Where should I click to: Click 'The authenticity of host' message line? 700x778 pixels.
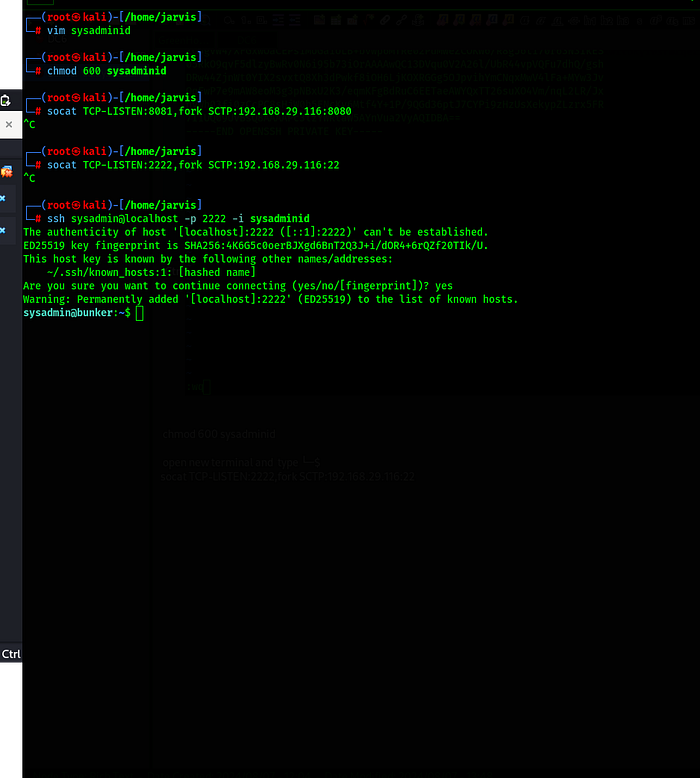coord(255,232)
